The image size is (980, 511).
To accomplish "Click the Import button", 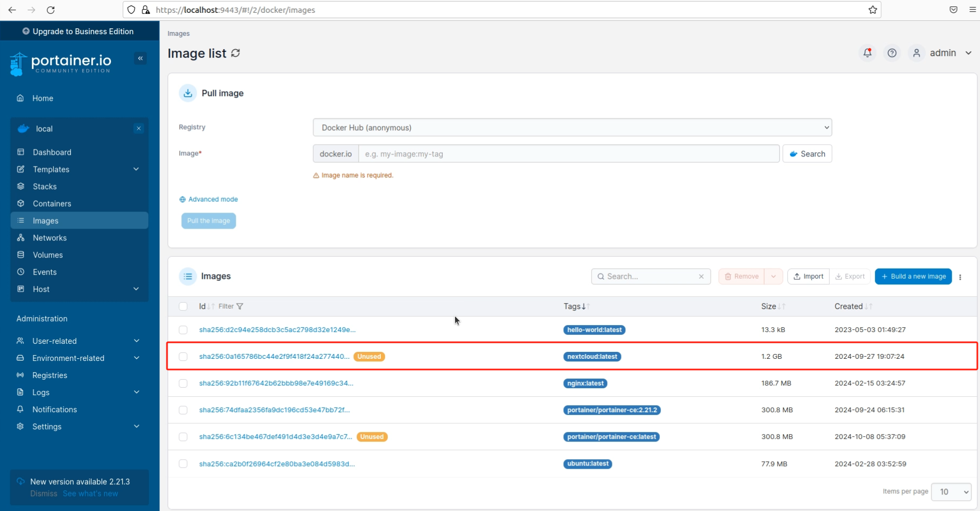I will click(808, 277).
